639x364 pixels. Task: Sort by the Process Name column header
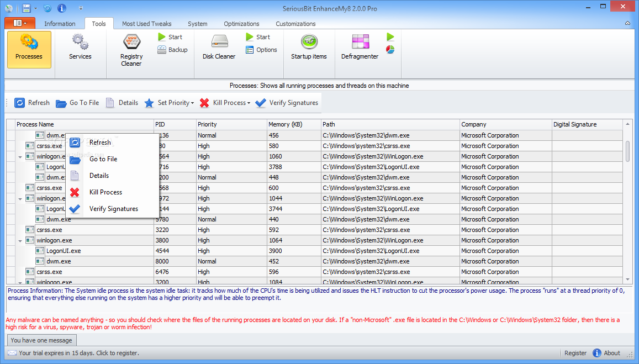click(x=85, y=124)
